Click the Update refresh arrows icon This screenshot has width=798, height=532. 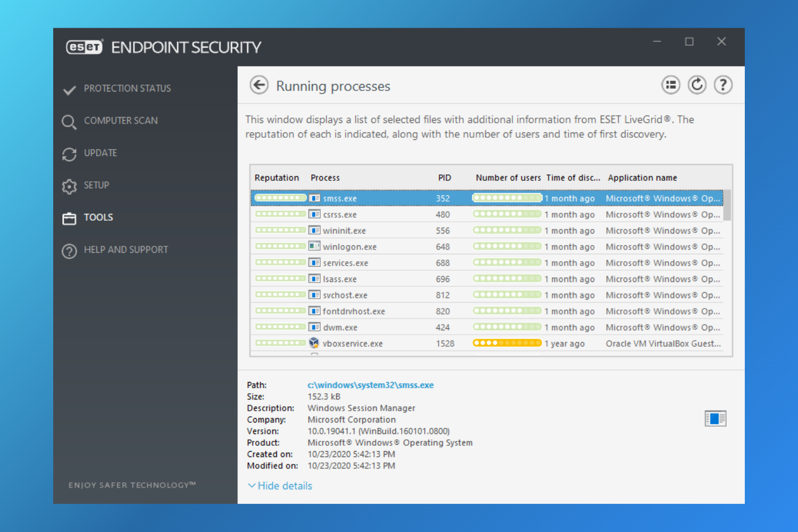pyautogui.click(x=69, y=154)
